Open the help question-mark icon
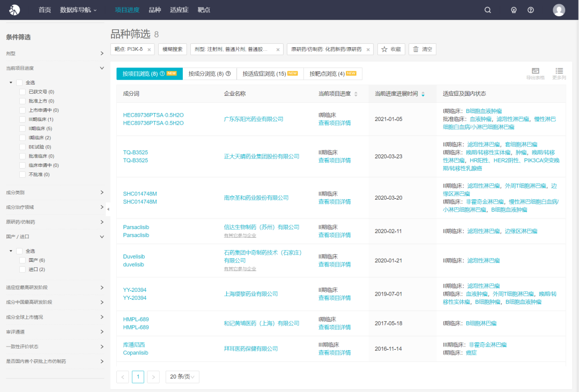The height and width of the screenshot is (392, 579). coord(531,10)
